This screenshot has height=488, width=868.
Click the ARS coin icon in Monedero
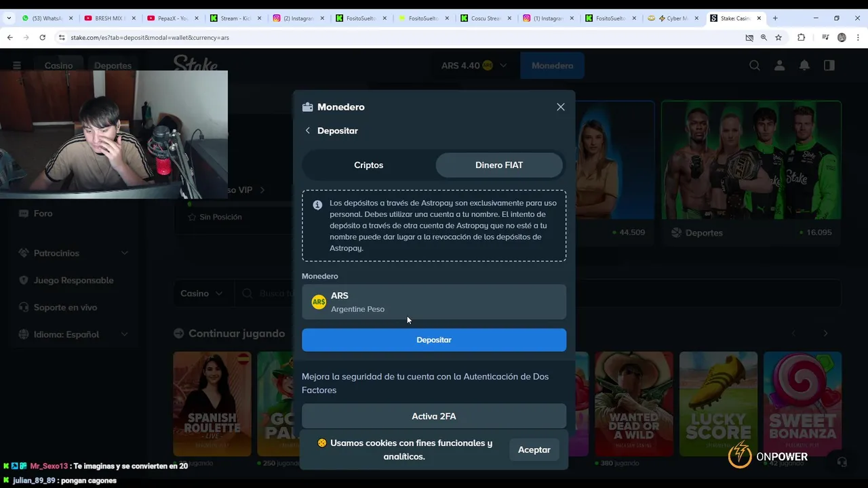pos(319,302)
